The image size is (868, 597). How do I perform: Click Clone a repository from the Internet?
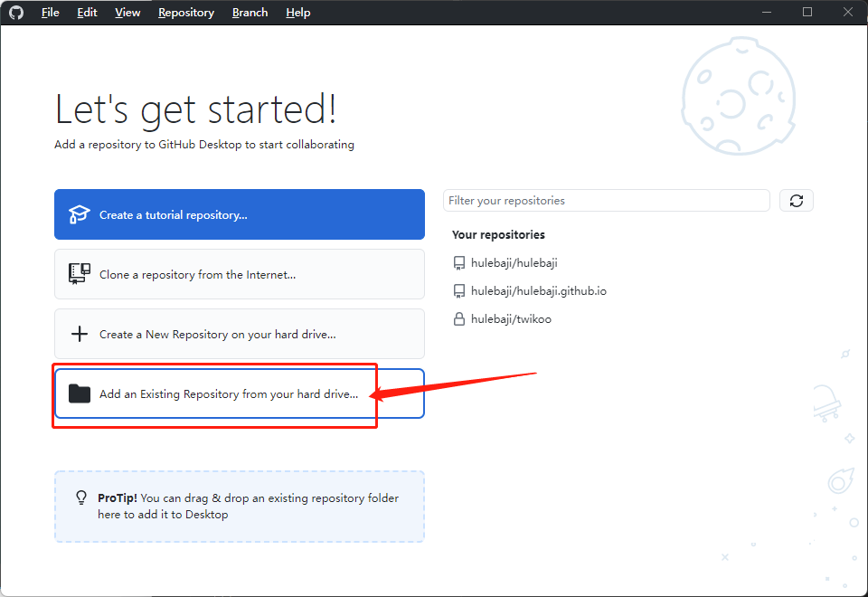239,274
